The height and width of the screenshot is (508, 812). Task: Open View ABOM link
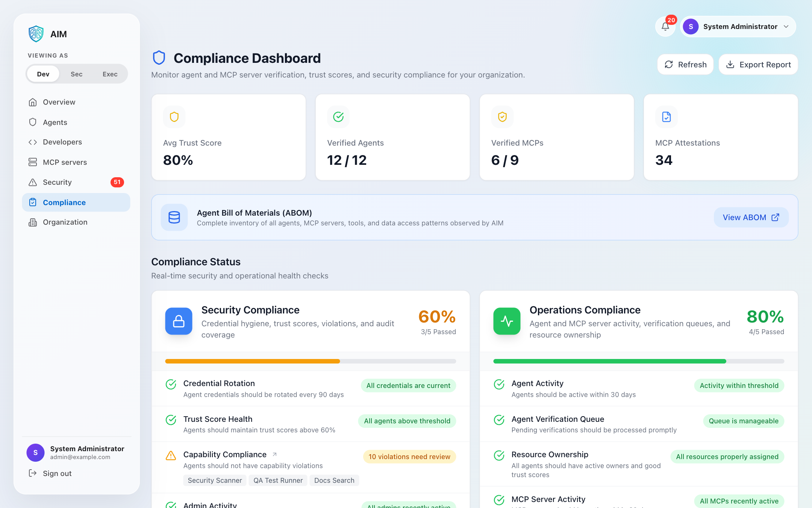[x=751, y=217]
